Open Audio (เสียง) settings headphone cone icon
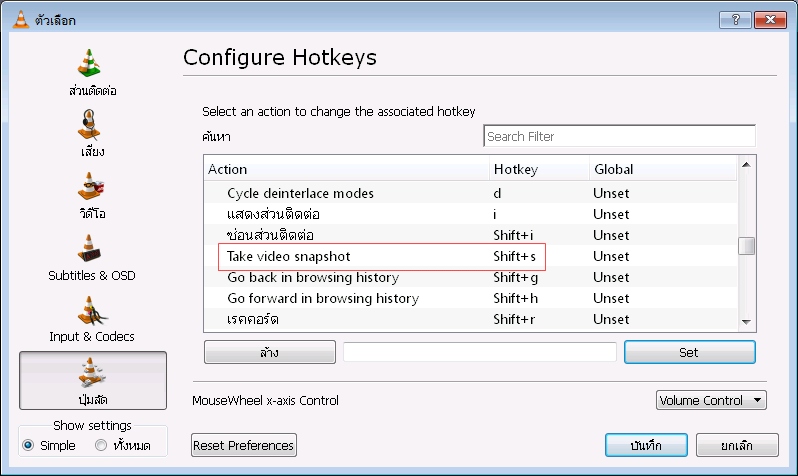This screenshot has width=798, height=476. click(x=90, y=125)
